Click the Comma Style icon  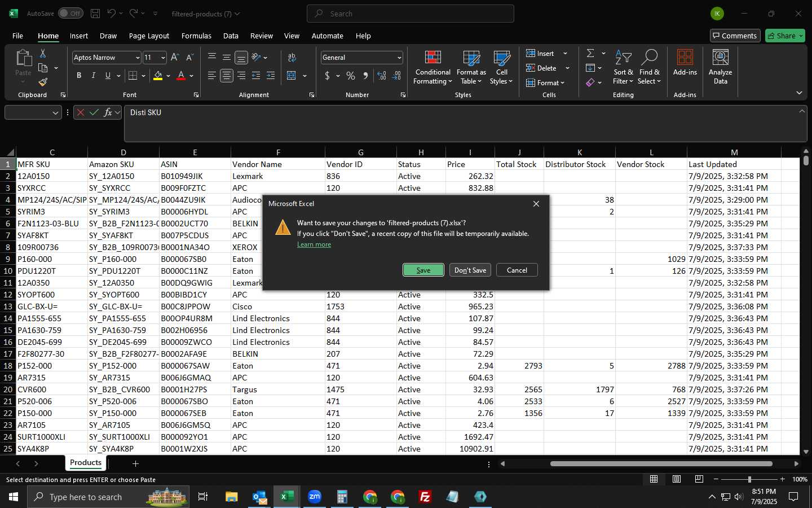[x=365, y=76]
